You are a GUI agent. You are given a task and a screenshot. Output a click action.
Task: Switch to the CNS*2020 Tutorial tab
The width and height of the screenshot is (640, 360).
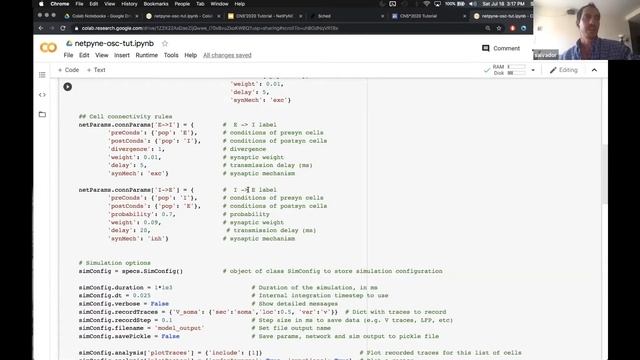(418, 16)
